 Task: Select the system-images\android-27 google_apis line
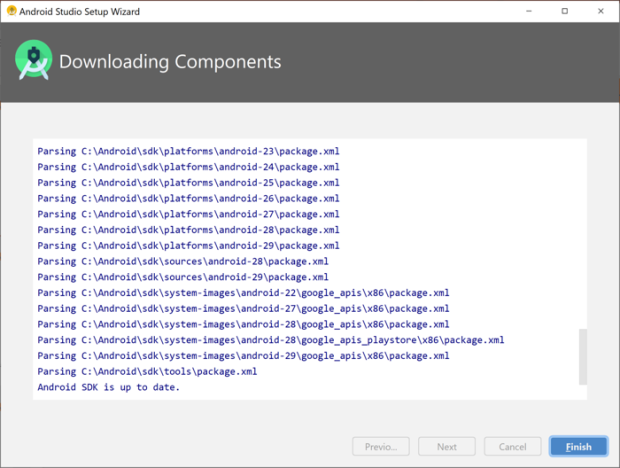pyautogui.click(x=244, y=308)
